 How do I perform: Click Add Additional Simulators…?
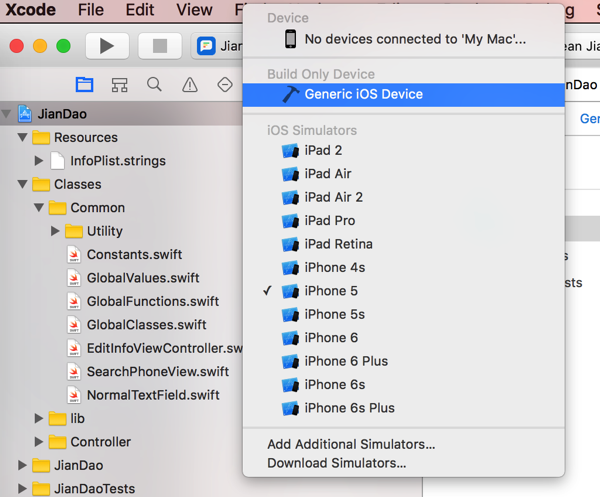(351, 445)
